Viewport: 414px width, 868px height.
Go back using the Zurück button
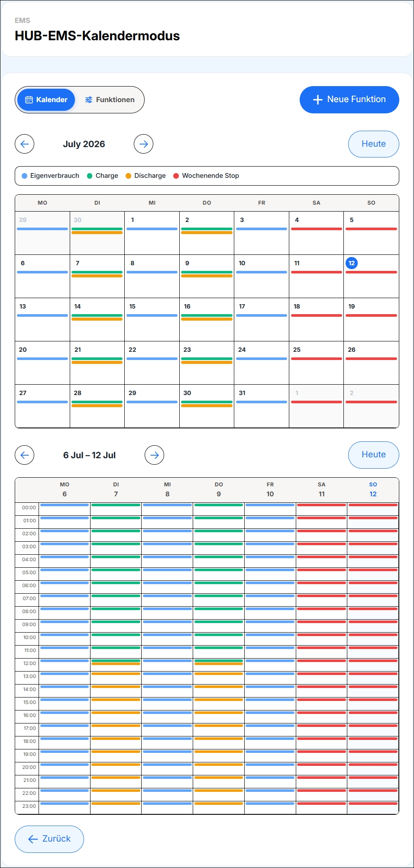(x=49, y=839)
